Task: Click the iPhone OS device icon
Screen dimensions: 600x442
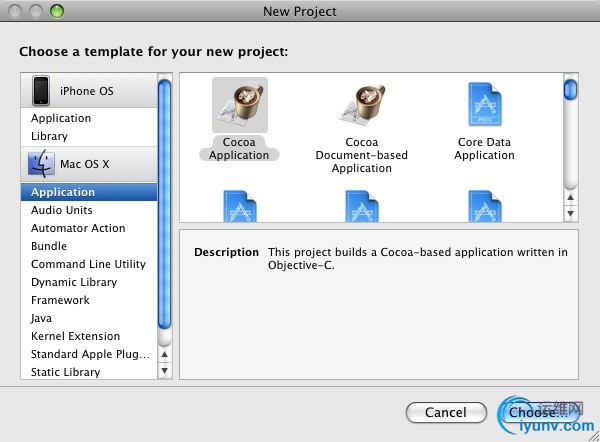Action: coord(41,91)
